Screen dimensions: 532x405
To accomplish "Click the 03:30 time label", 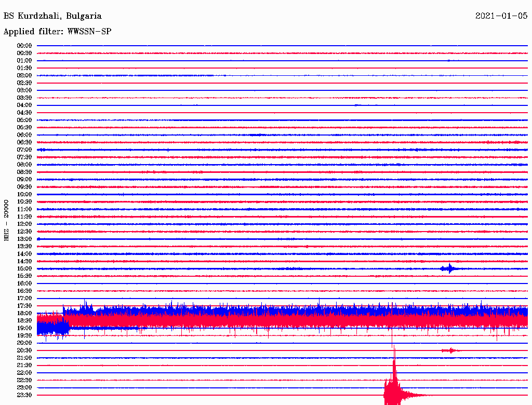I will click(24, 98).
